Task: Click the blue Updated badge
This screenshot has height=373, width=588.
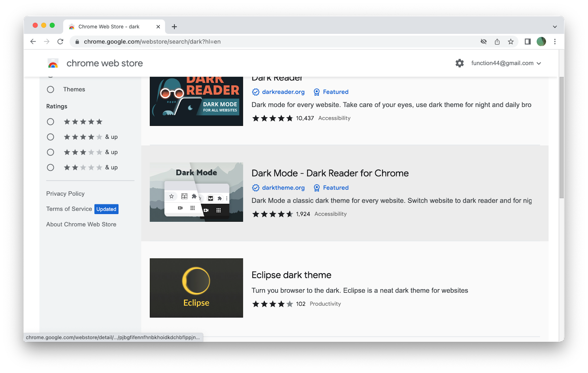Action: (x=106, y=209)
